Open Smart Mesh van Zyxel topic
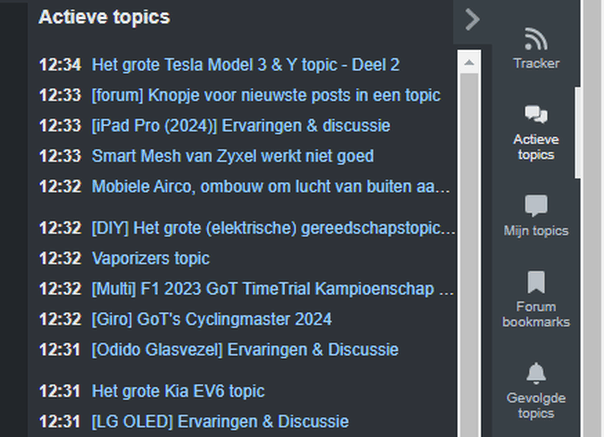The image size is (604, 437). click(233, 156)
